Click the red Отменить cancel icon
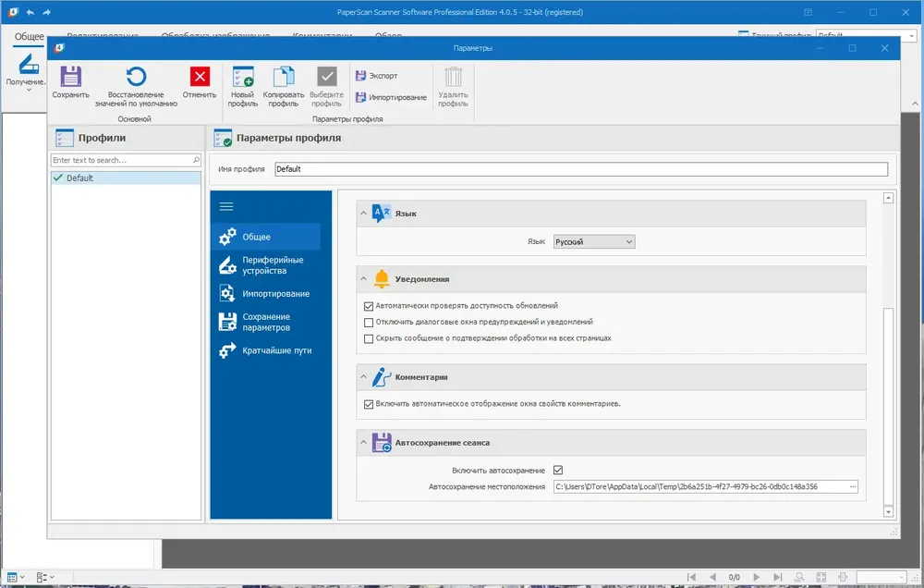Viewport: 924px width, 588px height. pyautogui.click(x=200, y=77)
